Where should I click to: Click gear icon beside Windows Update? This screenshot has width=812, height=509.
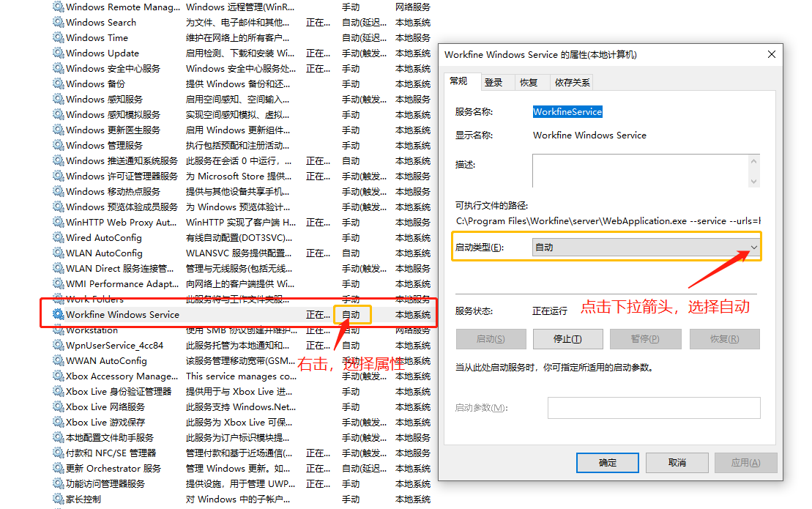(x=58, y=53)
